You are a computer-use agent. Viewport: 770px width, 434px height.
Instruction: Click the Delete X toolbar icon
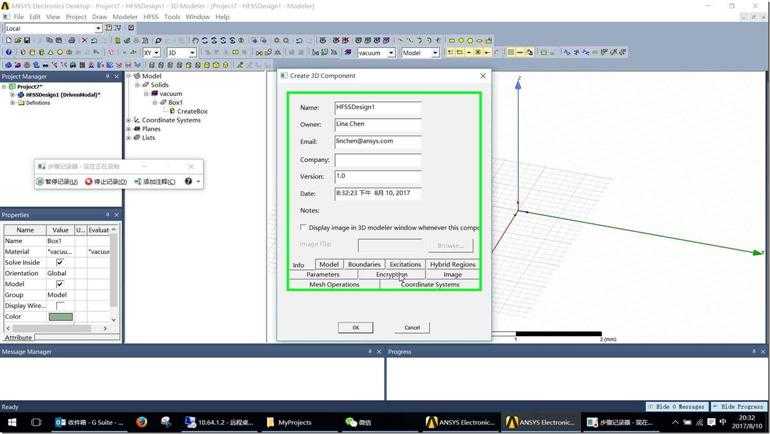coord(84,40)
